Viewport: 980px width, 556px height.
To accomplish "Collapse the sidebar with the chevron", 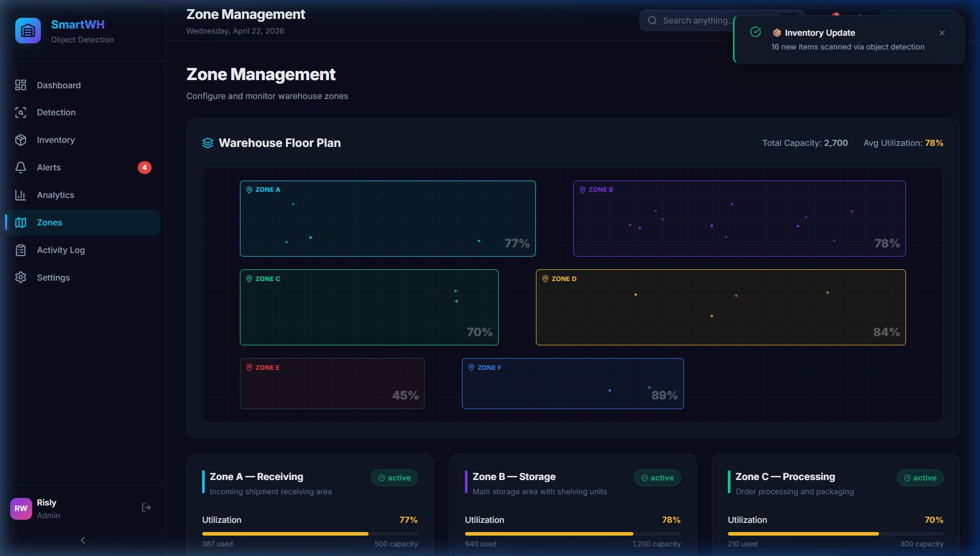I will (x=83, y=541).
